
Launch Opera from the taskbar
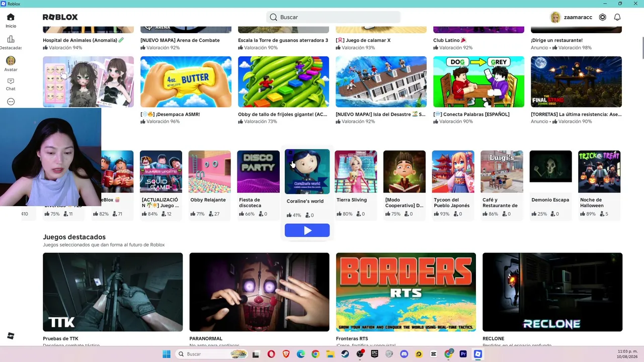click(271, 354)
